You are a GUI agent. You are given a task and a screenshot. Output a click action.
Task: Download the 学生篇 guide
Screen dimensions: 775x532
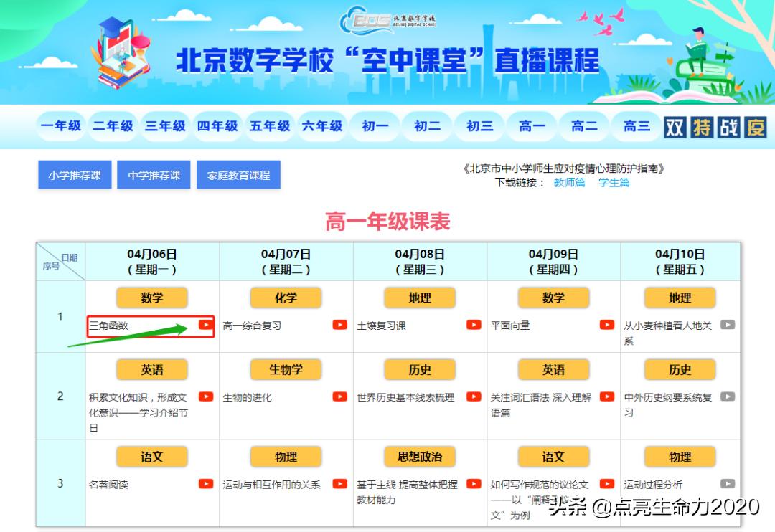614,183
